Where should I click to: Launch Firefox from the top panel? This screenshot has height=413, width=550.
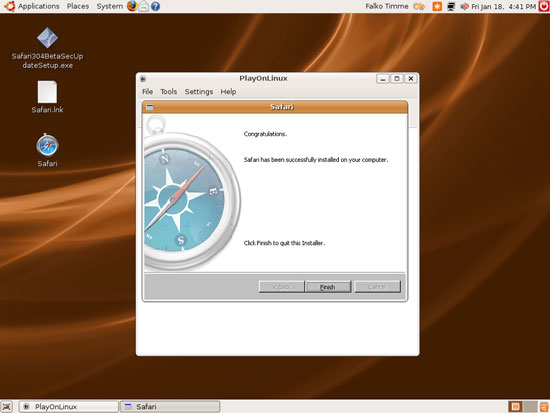(x=132, y=6)
